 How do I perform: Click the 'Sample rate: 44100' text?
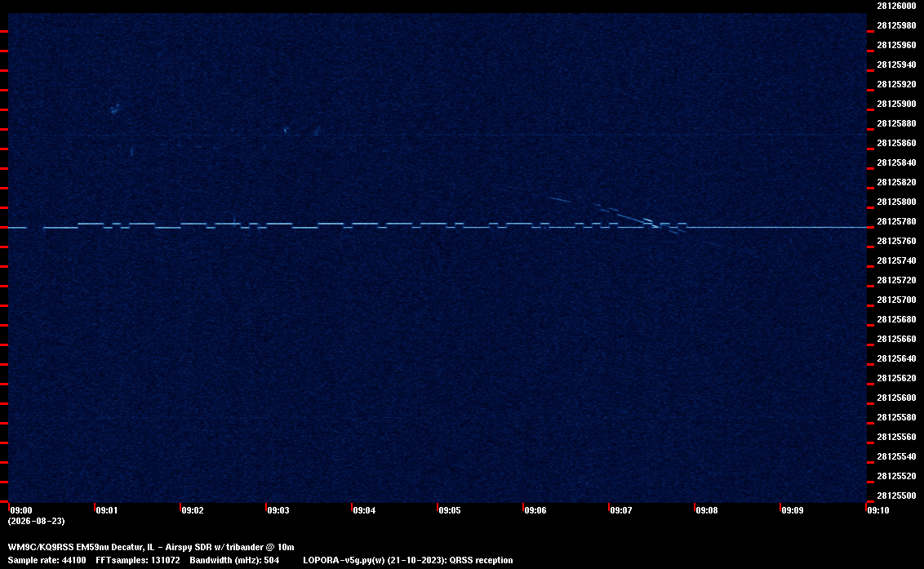click(x=47, y=560)
